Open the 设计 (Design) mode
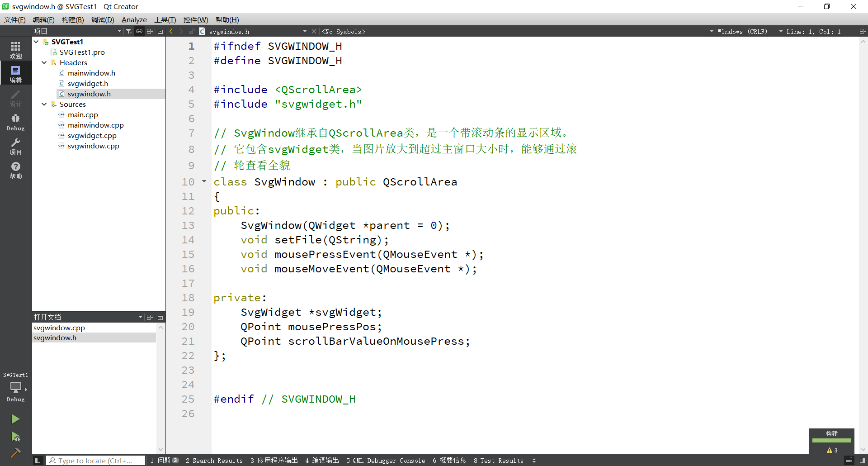This screenshot has width=868, height=466. point(16,98)
